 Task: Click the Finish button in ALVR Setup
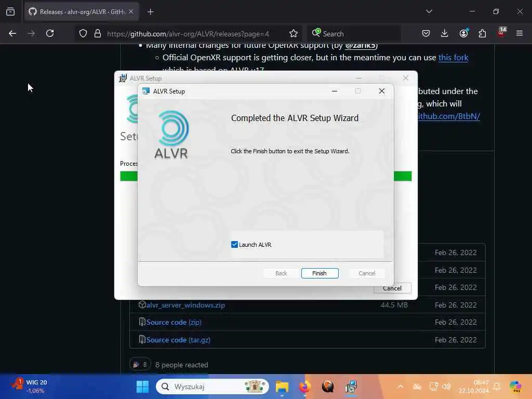tap(320, 273)
